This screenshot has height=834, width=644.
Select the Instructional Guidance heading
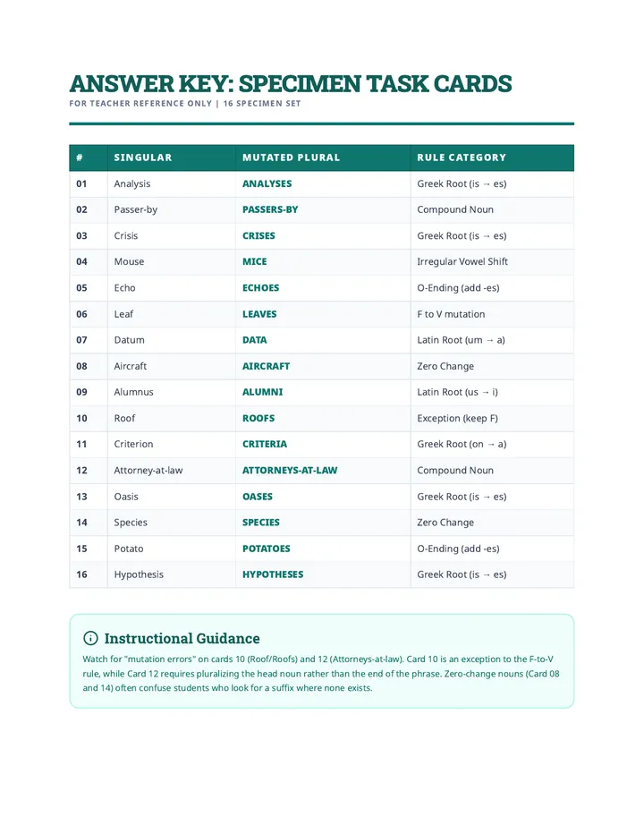click(x=182, y=638)
